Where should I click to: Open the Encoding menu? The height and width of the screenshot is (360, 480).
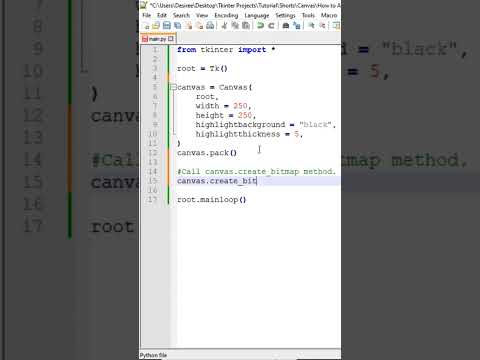point(226,15)
